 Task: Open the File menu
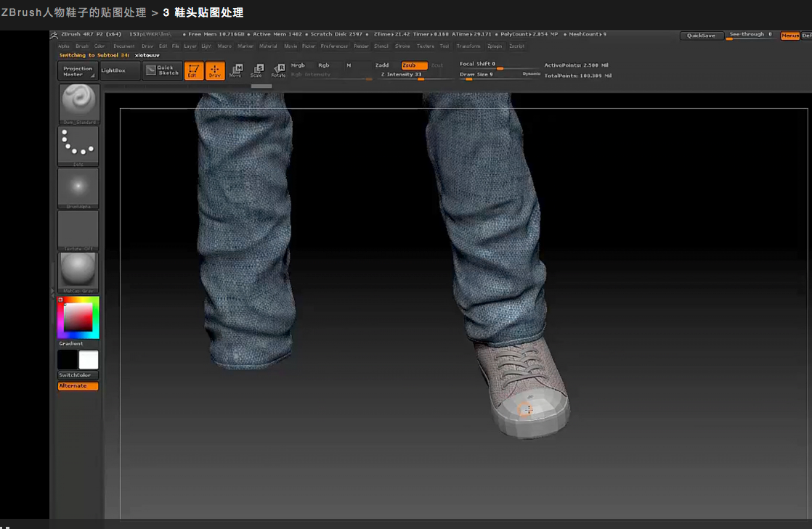tap(176, 46)
